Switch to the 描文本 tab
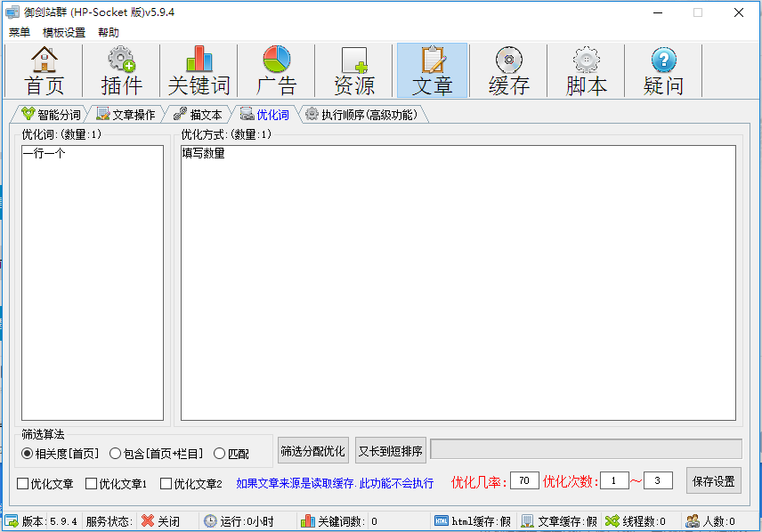762x532 pixels. [198, 115]
